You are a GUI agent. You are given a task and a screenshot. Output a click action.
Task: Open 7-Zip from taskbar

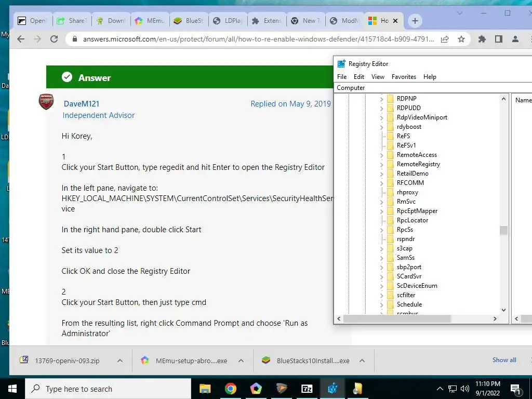[307, 389]
